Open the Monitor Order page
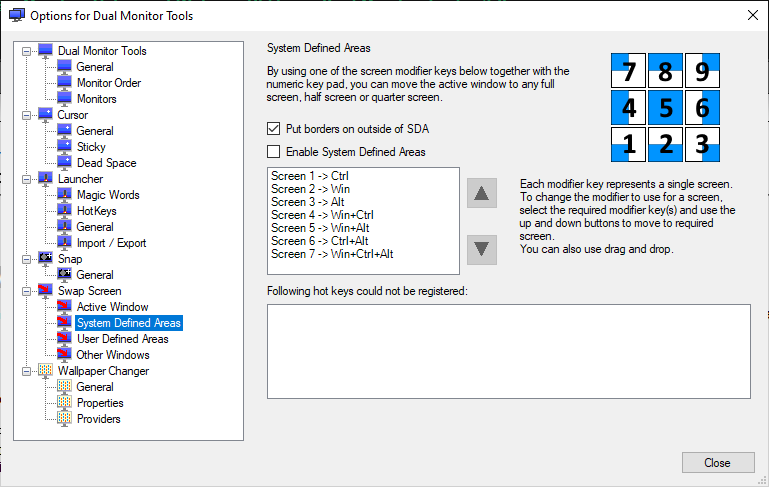Screen dimensions: 769x487 (109, 83)
